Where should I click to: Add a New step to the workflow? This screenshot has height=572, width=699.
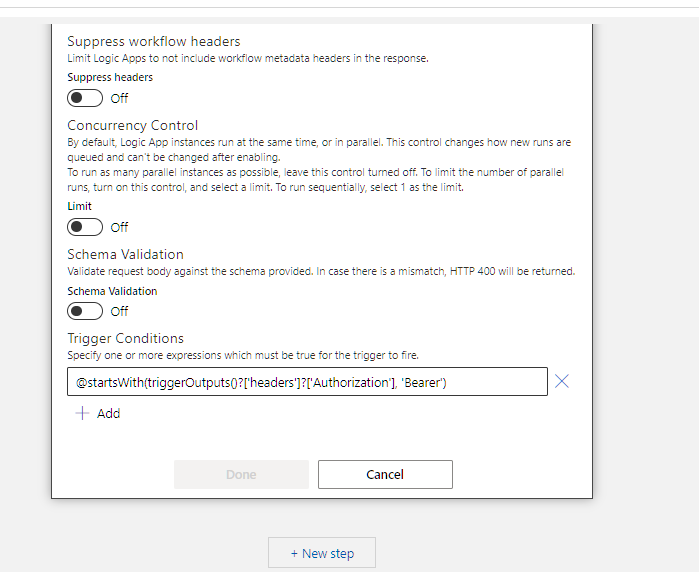(x=322, y=553)
